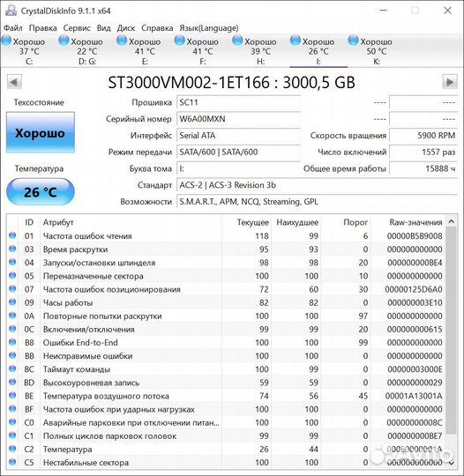Click the SATA/600 transfer mode field
The height and width of the screenshot is (476, 464).
[238, 152]
